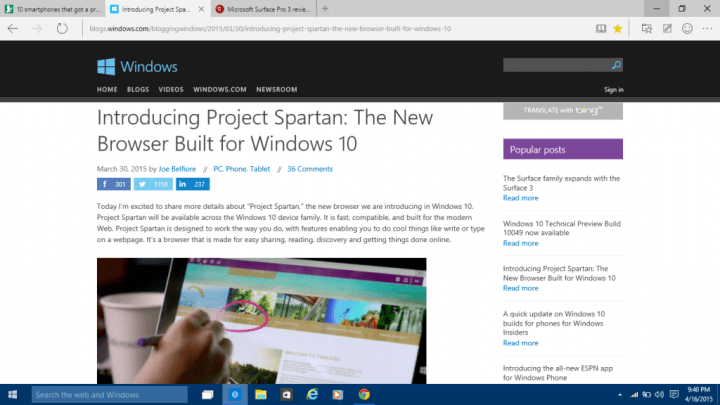Open the Tablet category link
This screenshot has height=405, width=720.
pyautogui.click(x=260, y=169)
